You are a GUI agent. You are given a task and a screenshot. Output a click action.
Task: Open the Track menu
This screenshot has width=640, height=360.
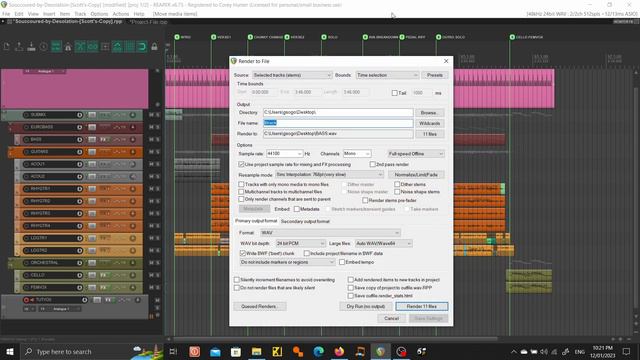tap(80, 14)
